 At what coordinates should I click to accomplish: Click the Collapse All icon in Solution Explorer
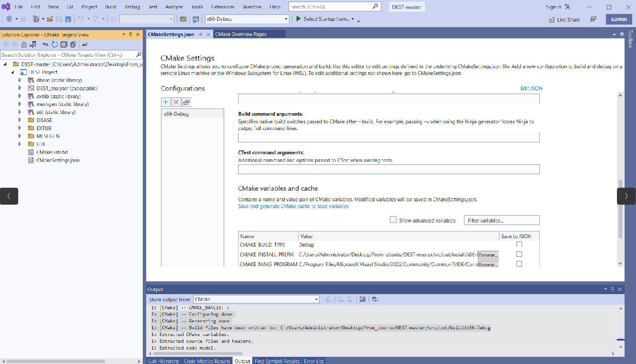pos(64,44)
